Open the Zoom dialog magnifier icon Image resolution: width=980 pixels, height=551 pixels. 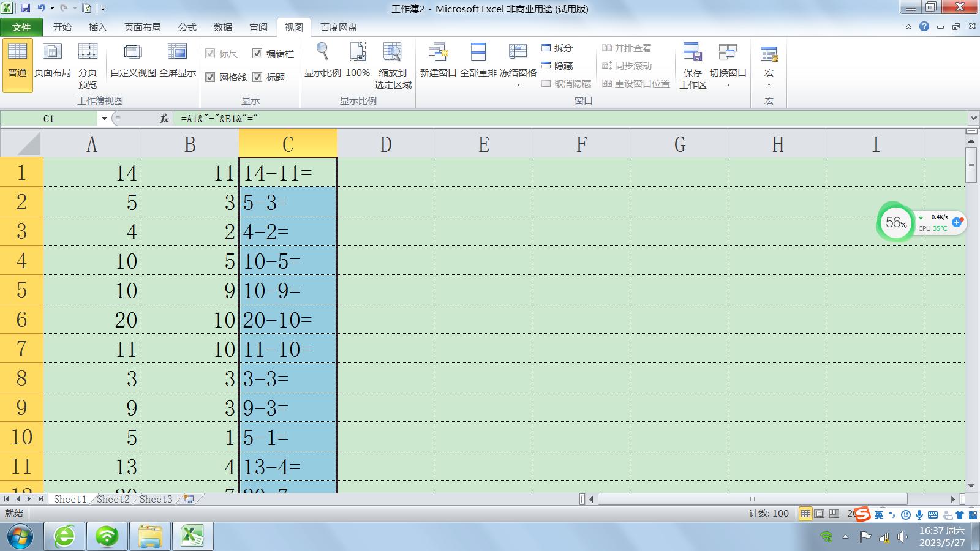(322, 54)
